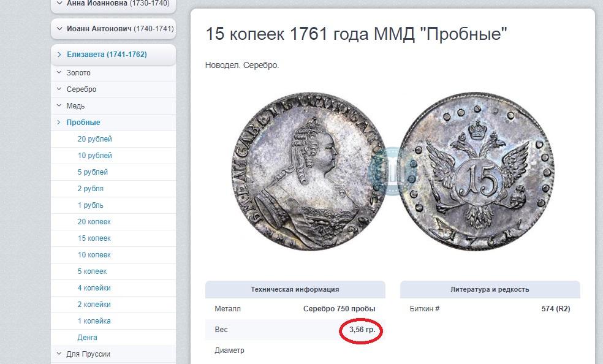Expand the Медь category arrow
The image size is (603, 364).
(59, 106)
